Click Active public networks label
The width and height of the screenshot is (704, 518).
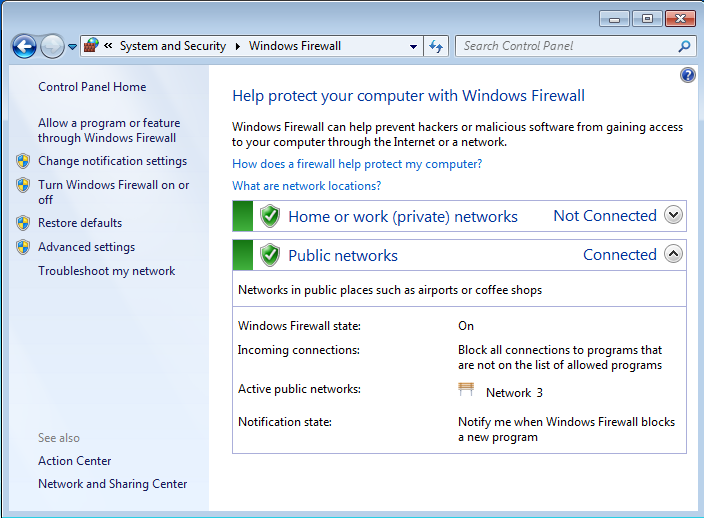coord(299,389)
